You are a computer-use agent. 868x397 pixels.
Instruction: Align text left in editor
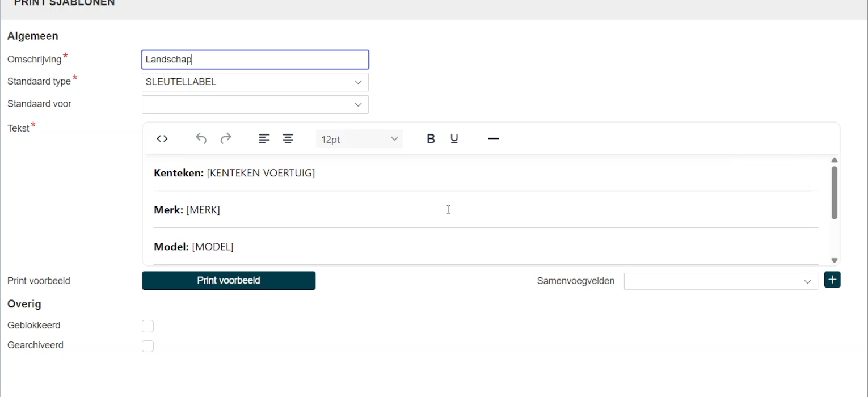264,139
